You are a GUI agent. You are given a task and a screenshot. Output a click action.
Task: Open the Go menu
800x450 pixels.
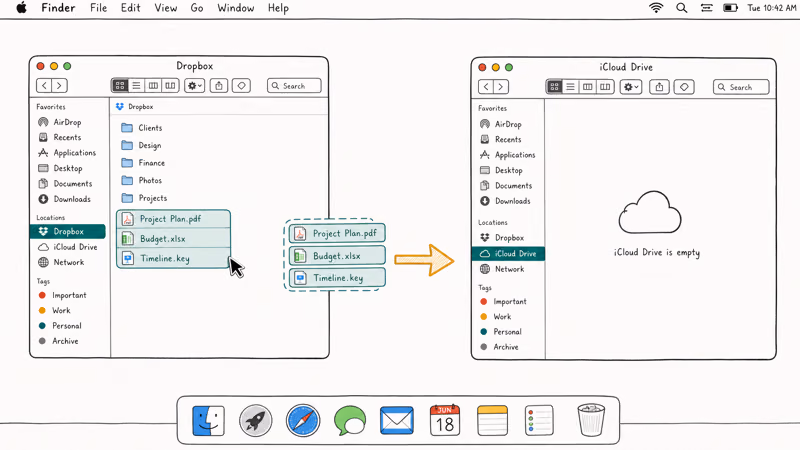coord(197,8)
